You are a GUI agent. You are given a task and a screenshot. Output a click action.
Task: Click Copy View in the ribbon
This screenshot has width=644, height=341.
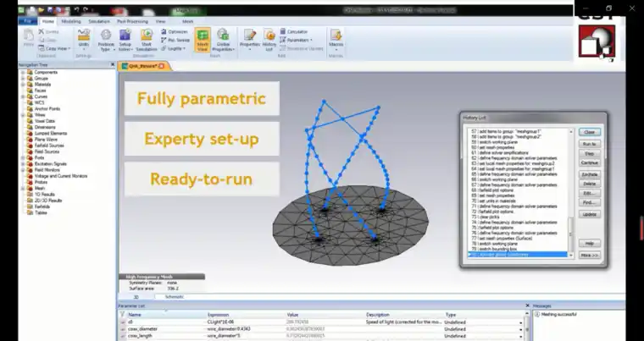[54, 48]
